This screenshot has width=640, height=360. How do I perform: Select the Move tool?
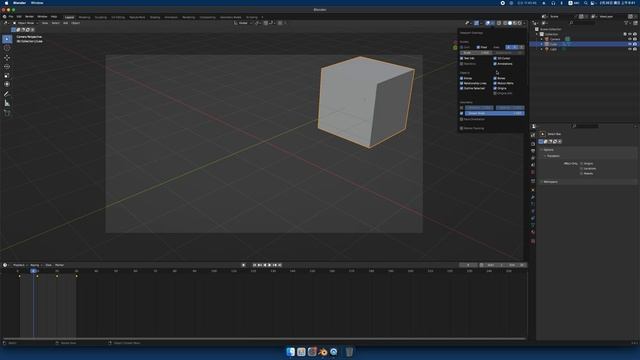click(7, 58)
